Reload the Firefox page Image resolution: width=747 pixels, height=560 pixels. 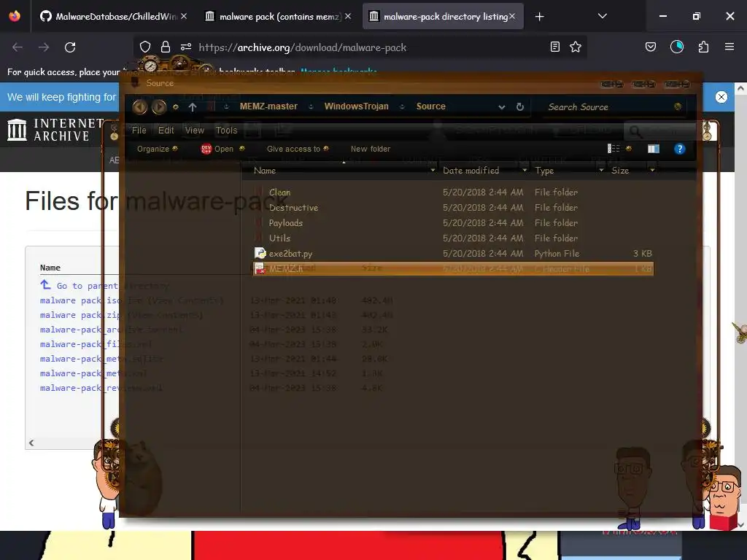coord(70,47)
